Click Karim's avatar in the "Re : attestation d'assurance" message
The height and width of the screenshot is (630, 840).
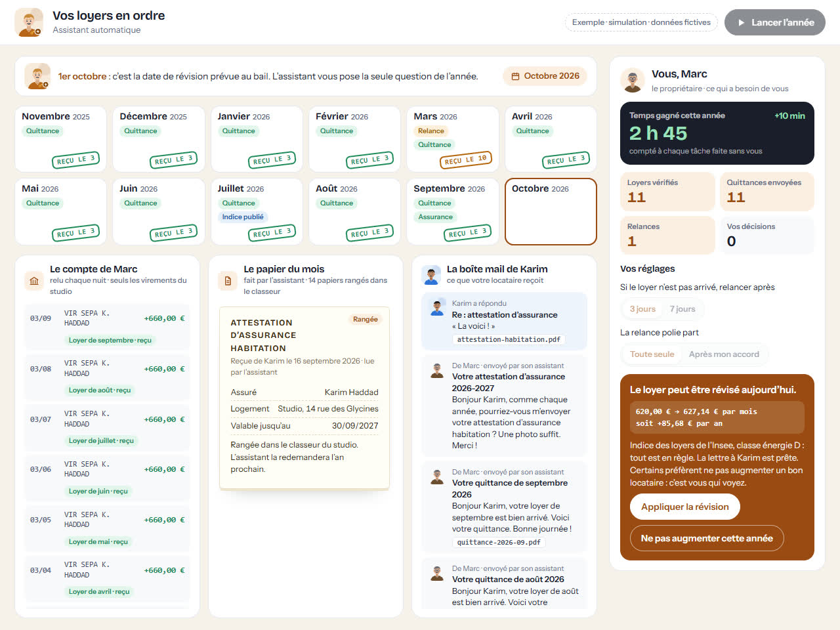click(x=437, y=307)
